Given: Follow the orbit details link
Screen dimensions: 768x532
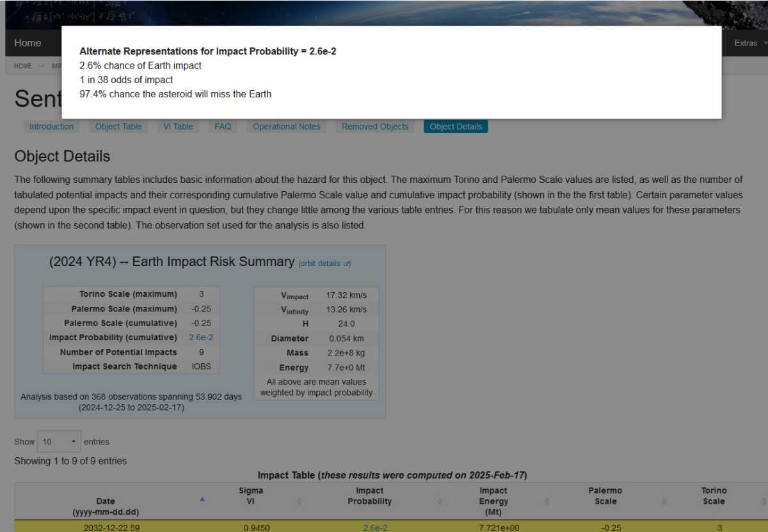Looking at the screenshot, I should (321, 263).
